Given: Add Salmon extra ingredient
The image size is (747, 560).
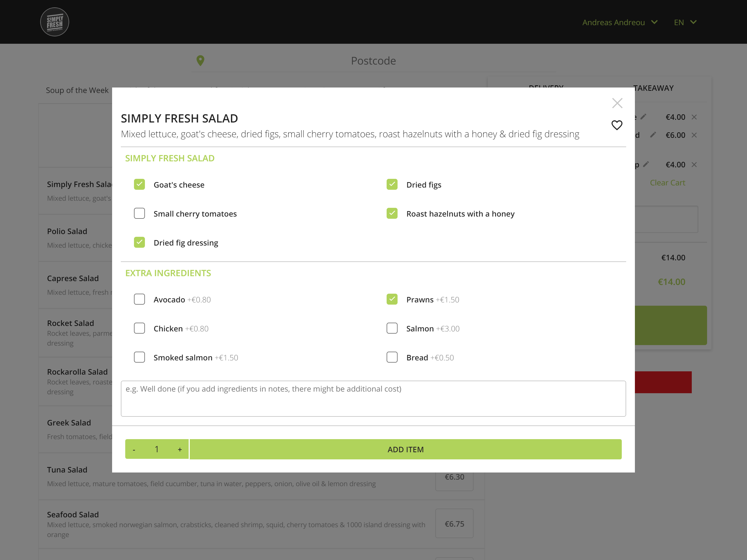Looking at the screenshot, I should pos(392,328).
